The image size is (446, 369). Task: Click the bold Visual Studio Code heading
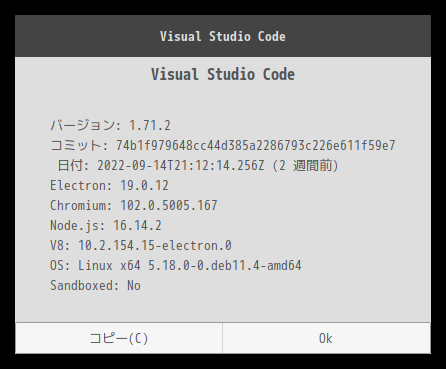[223, 74]
